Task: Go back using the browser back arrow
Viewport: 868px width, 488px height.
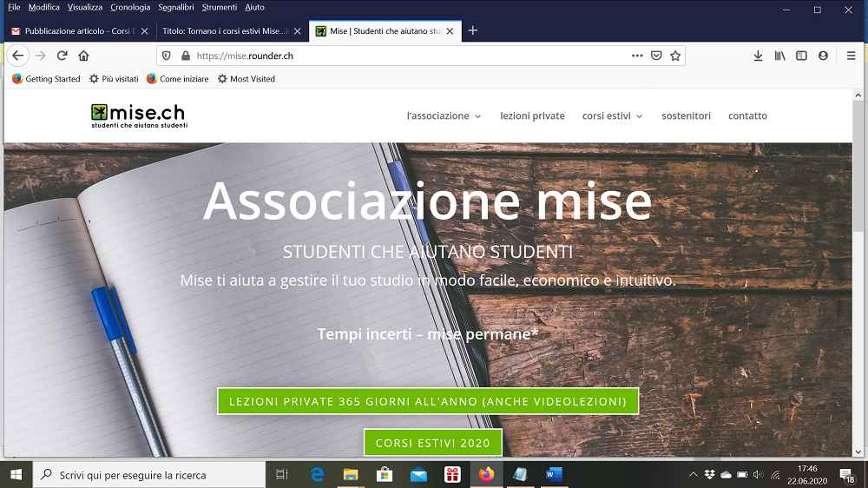Action: pos(17,56)
